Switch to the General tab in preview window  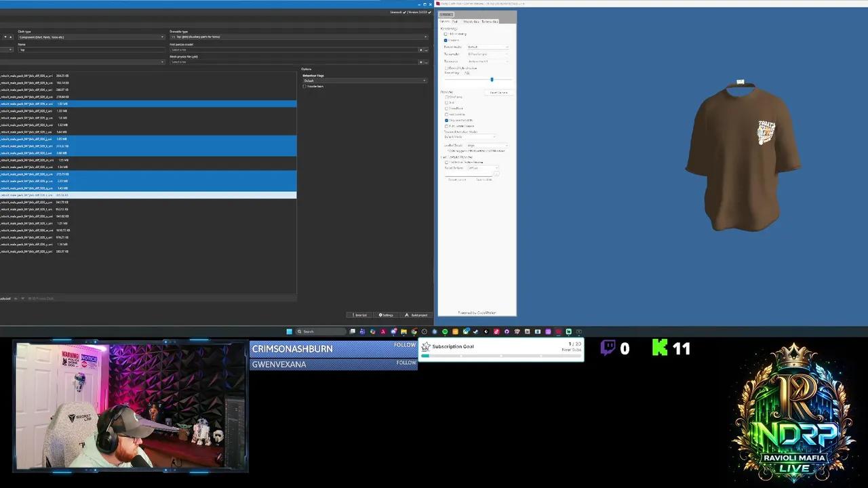coord(444,22)
